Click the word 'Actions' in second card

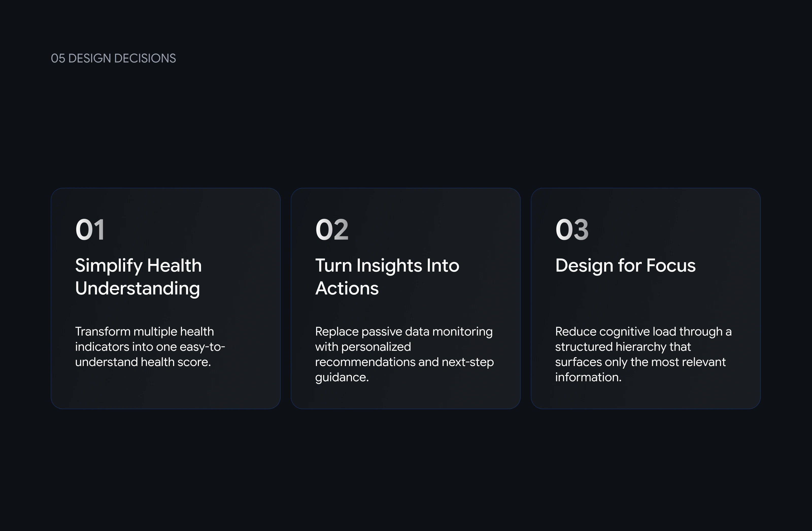[x=347, y=288]
